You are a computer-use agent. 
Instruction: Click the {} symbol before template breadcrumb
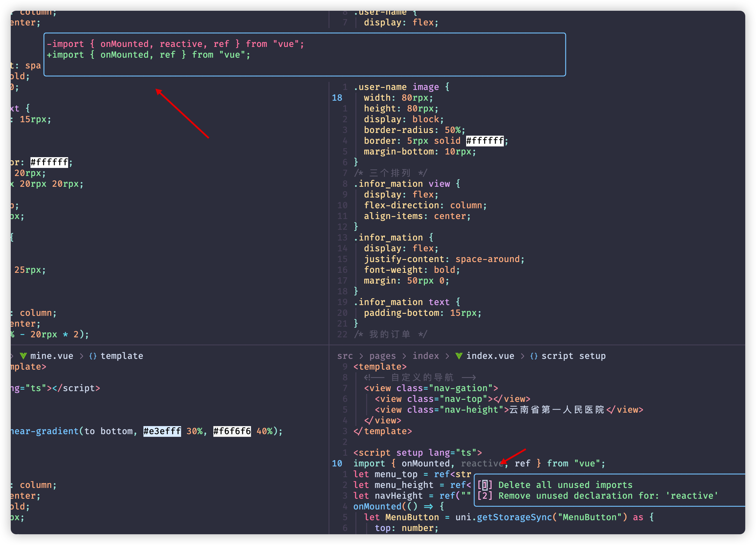pos(93,356)
